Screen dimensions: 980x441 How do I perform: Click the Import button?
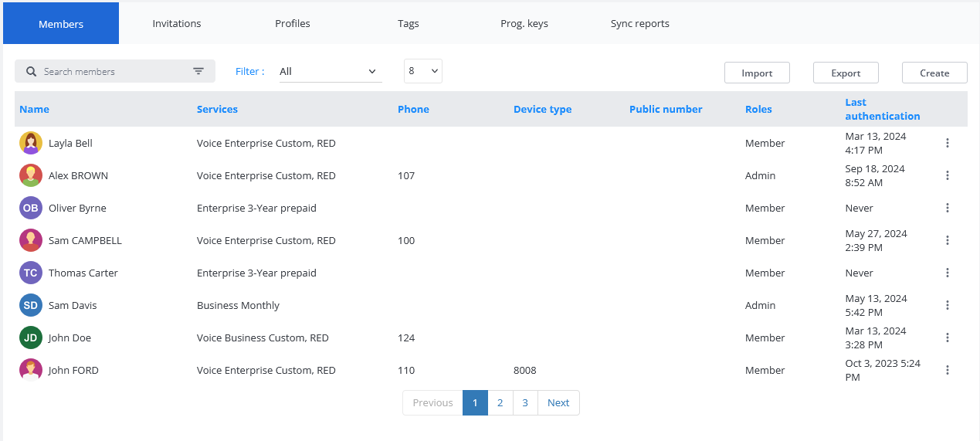tap(757, 73)
